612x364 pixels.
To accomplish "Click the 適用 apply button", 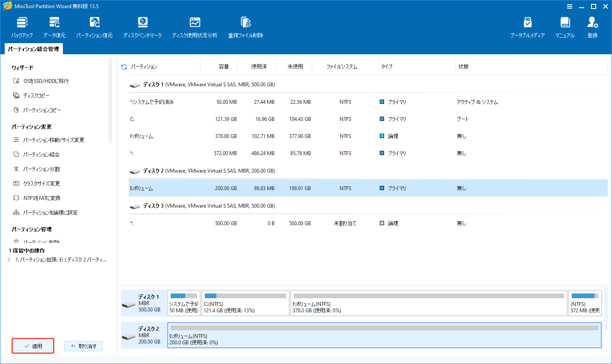I will [33, 346].
